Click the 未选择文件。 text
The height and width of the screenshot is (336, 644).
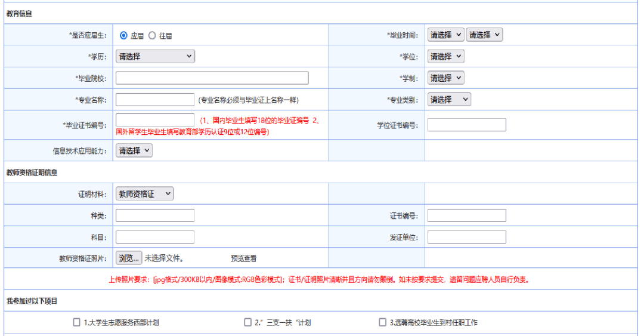164,258
